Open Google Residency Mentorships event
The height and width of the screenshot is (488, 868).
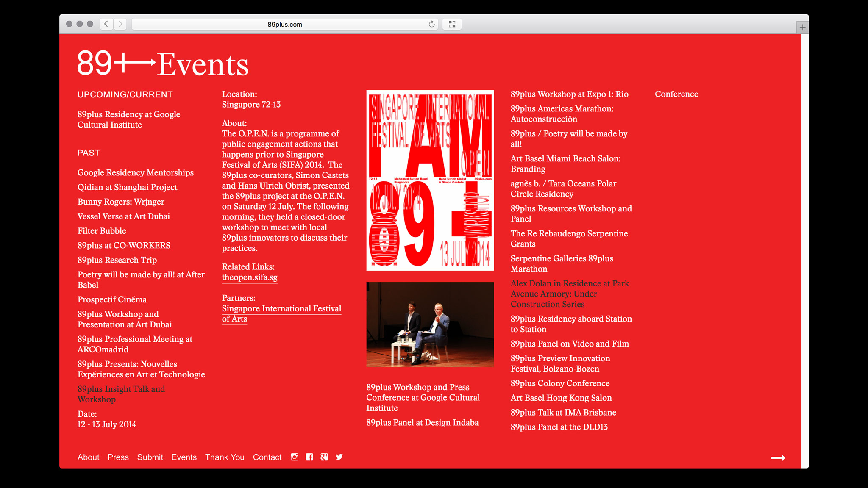point(136,172)
